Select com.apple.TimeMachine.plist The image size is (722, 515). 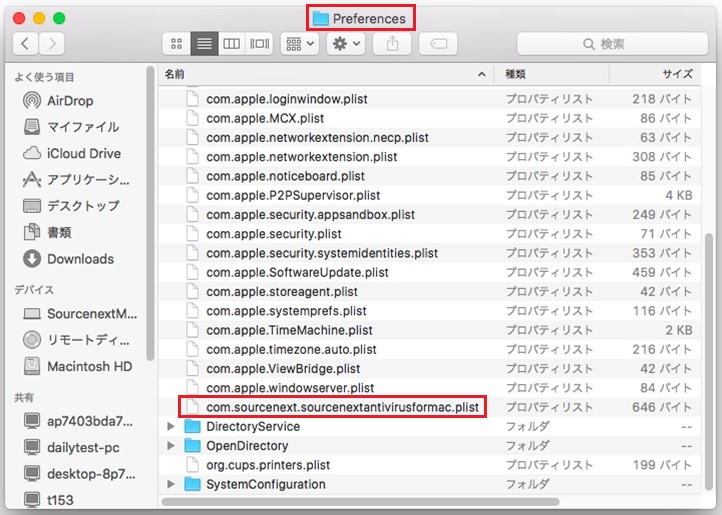click(x=289, y=330)
